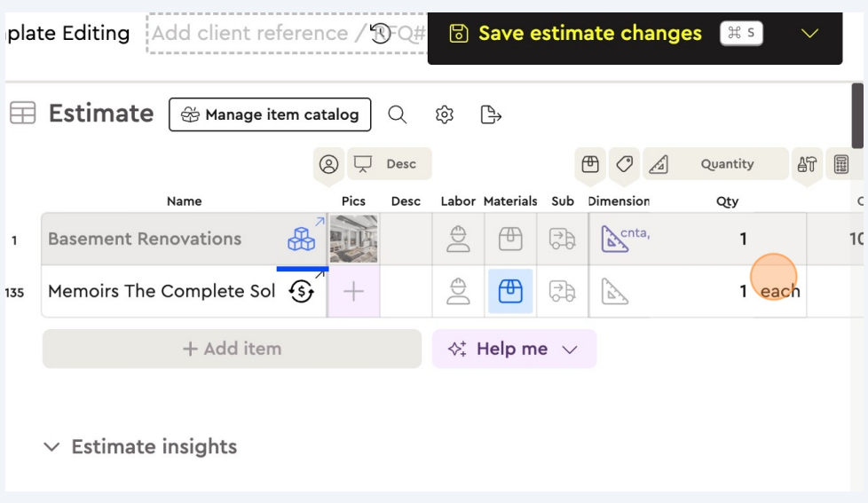
Task: Toggle Sub truck icon on Memoirs row
Action: pos(562,291)
